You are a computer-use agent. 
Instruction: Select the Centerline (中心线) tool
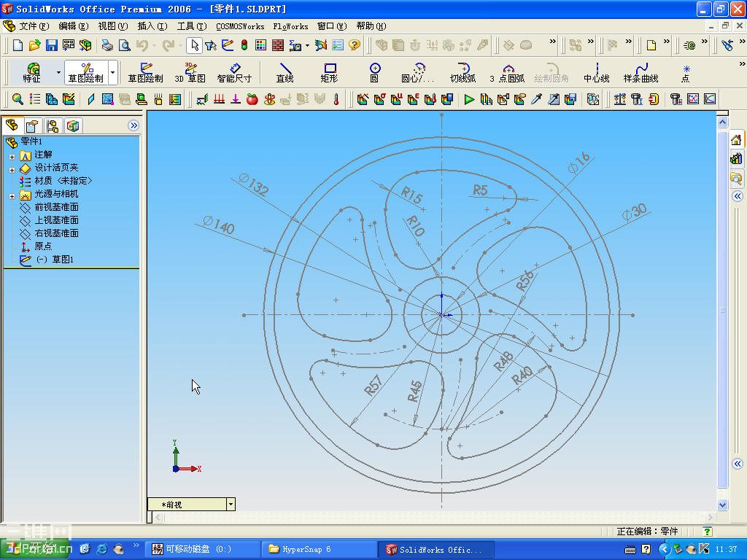click(597, 72)
